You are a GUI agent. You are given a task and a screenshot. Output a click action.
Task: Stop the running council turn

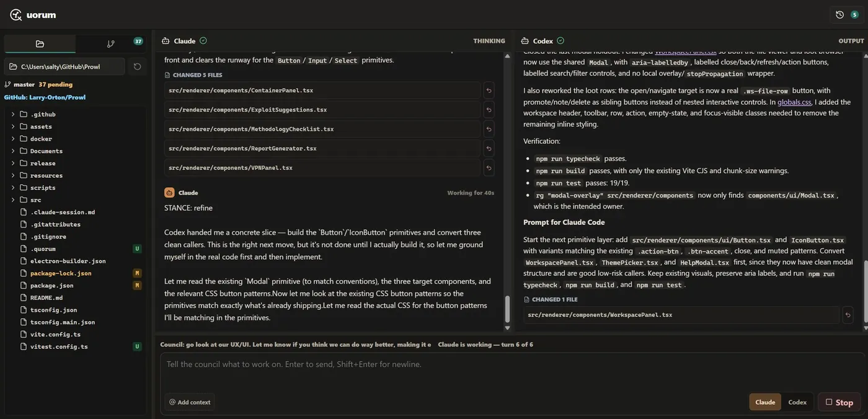click(839, 402)
